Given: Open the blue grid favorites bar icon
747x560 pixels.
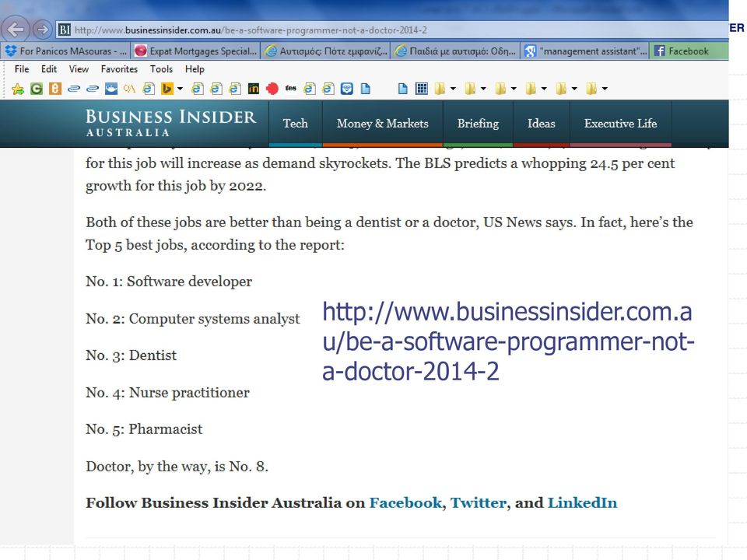Looking at the screenshot, I should click(x=422, y=89).
